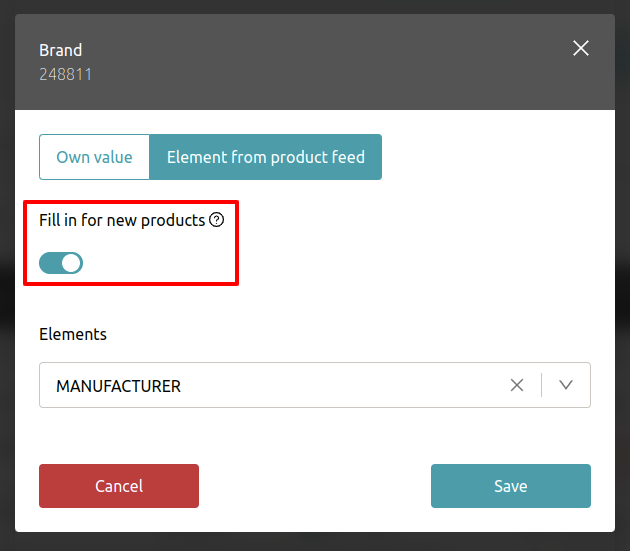The height and width of the screenshot is (551, 630).
Task: Clear the MANUFACTURER selection with the X icon
Action: [x=517, y=385]
